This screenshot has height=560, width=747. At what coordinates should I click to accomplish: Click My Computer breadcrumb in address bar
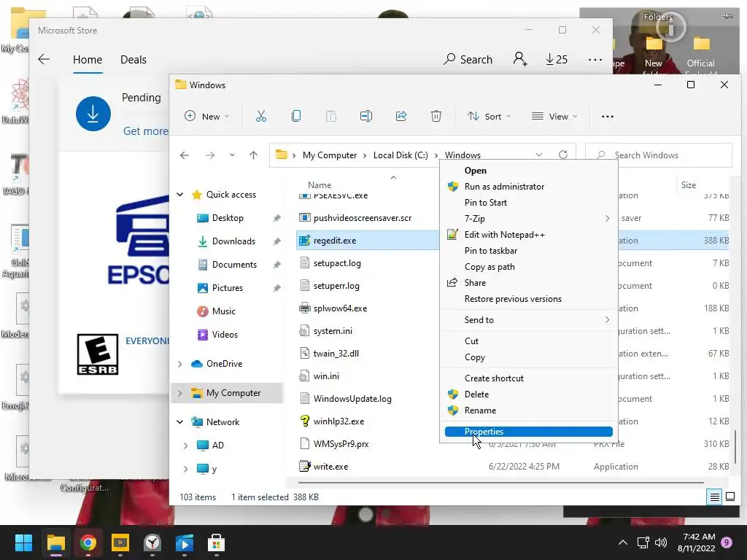330,155
